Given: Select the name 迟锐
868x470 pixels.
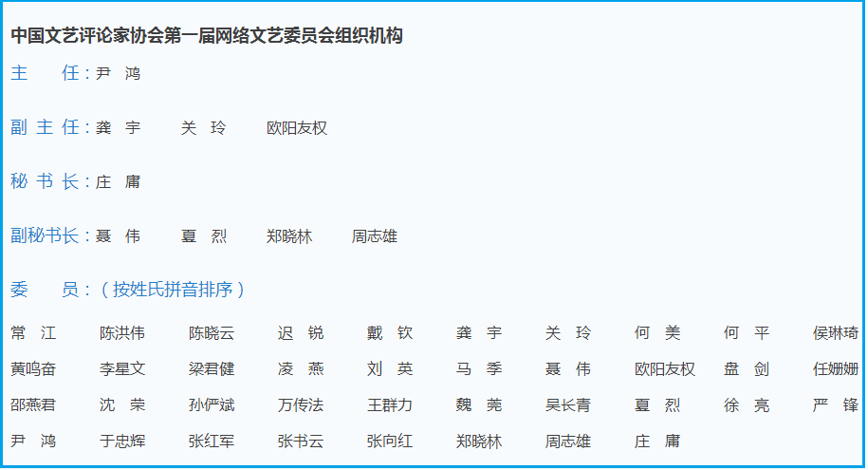Looking at the screenshot, I should pos(301,333).
